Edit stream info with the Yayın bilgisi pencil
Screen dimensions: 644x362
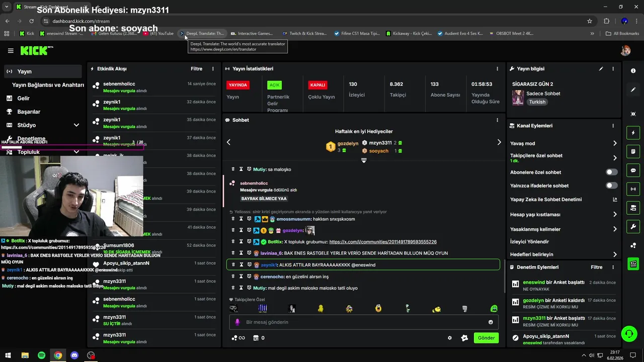point(601,69)
